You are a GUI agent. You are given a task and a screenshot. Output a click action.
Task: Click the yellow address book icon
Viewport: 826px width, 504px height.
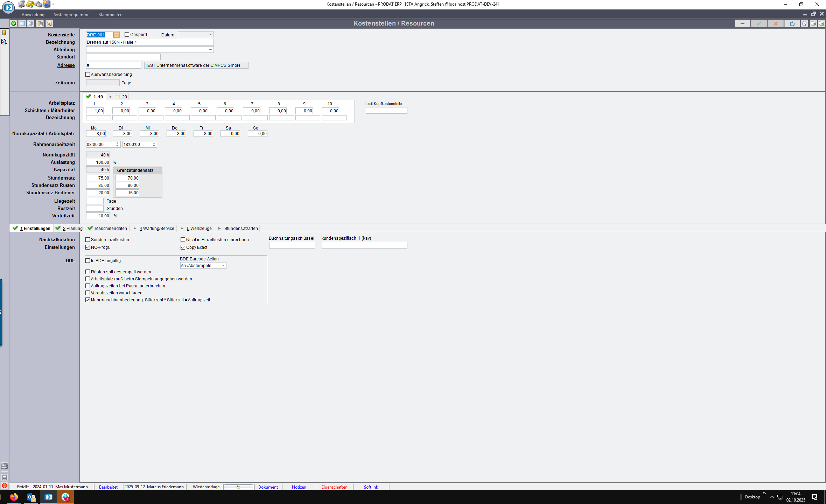(x=30, y=4)
